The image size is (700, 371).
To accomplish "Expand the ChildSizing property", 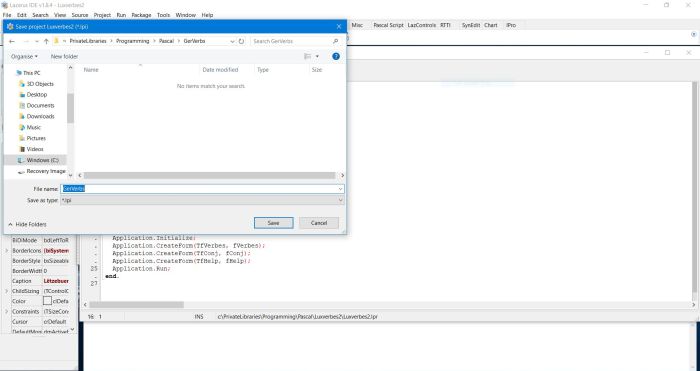I will [x=7, y=291].
